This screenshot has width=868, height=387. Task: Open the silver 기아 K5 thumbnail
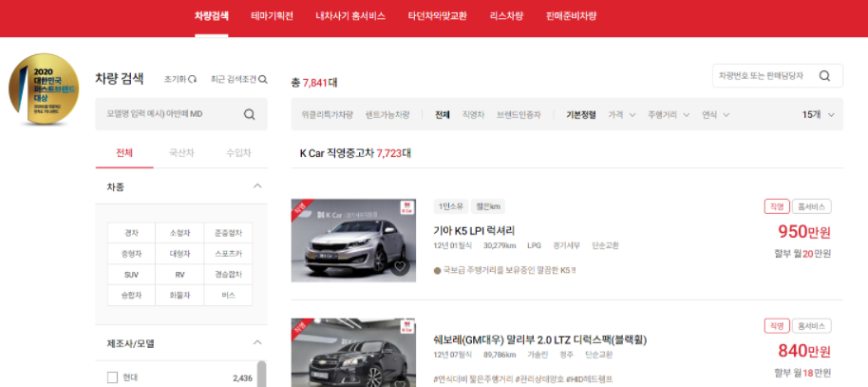pos(353,240)
